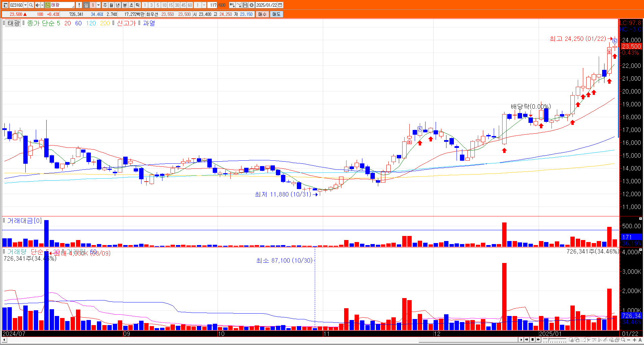This screenshot has height=345, width=644.
Task: Select the 틱 tick period toggle
Action: click(x=137, y=5)
